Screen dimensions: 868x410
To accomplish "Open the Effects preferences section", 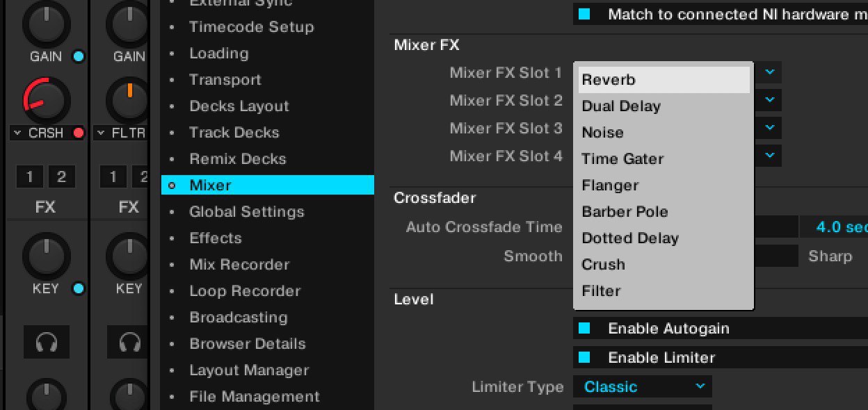I will pos(216,238).
